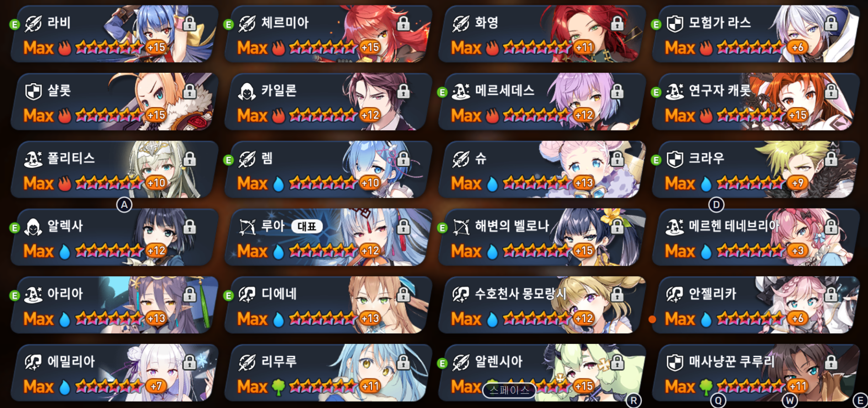The height and width of the screenshot is (408, 868).
Task: Click the tree element icon on 리무루
Action: (x=279, y=387)
